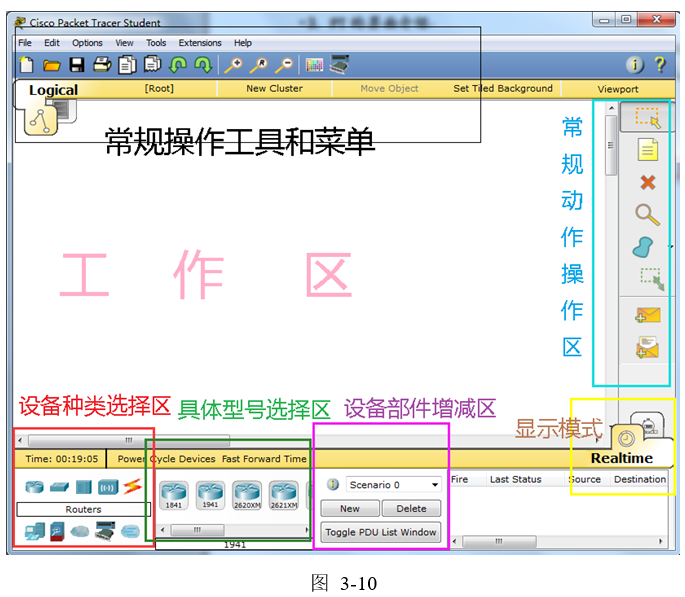Choose the 2620XM router model
Image resolution: width=685 pixels, height=597 pixels.
246,492
